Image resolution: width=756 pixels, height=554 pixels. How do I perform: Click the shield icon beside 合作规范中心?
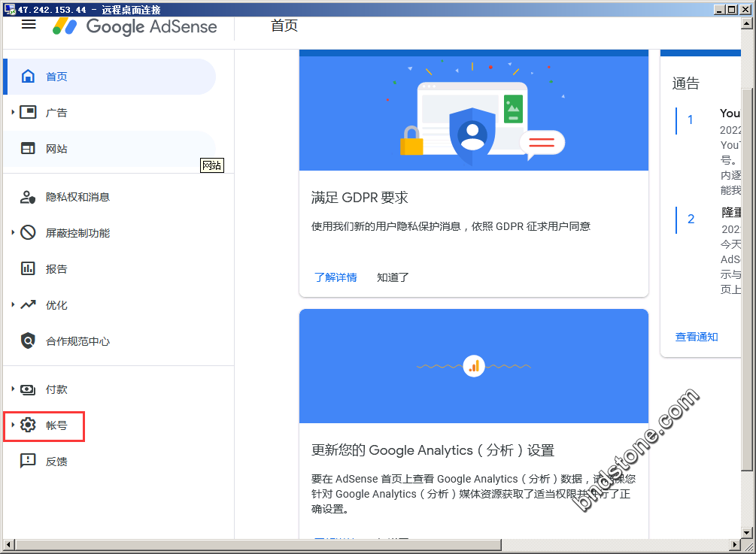pyautogui.click(x=28, y=341)
